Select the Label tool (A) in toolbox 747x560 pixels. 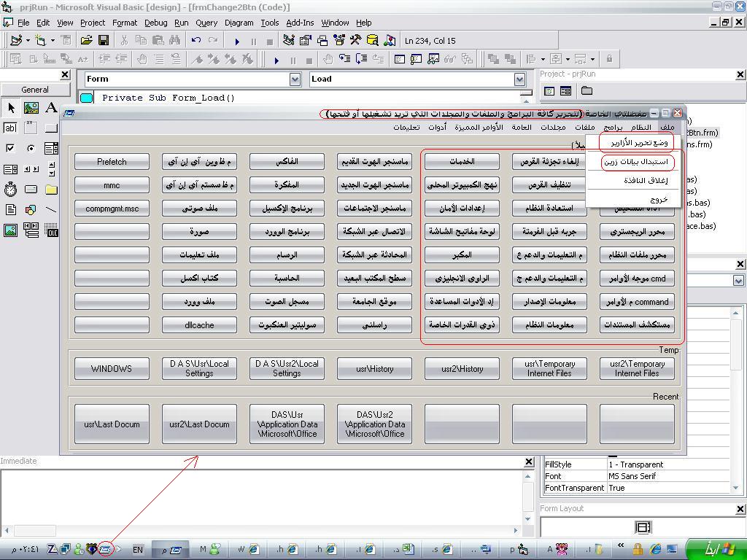point(51,108)
